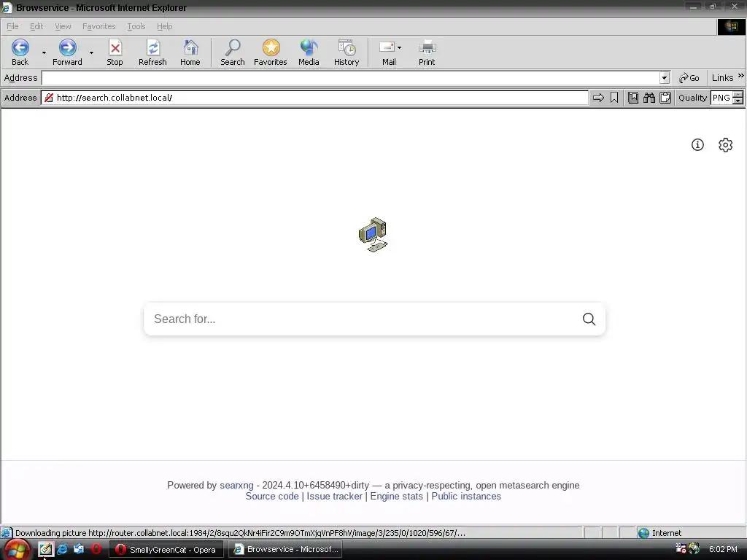747x560 pixels.
Task: Click the PNG Quality value field
Action: pyautogui.click(x=721, y=98)
